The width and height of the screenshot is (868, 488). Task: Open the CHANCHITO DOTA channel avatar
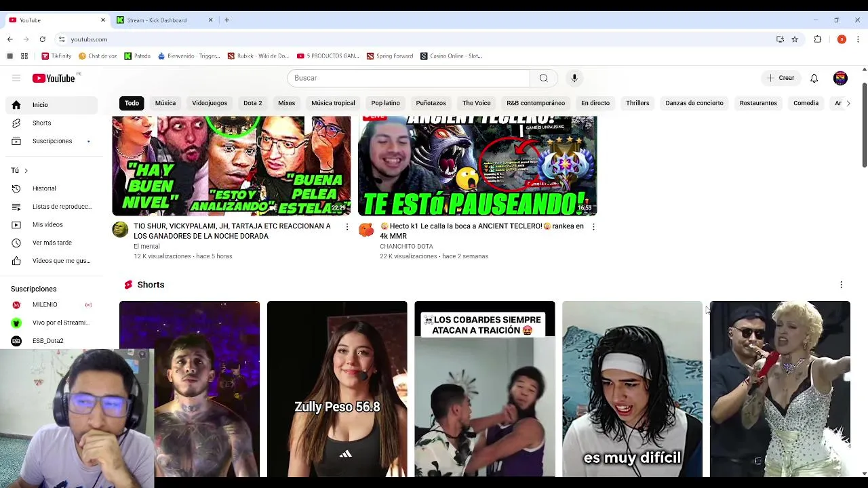click(x=366, y=230)
